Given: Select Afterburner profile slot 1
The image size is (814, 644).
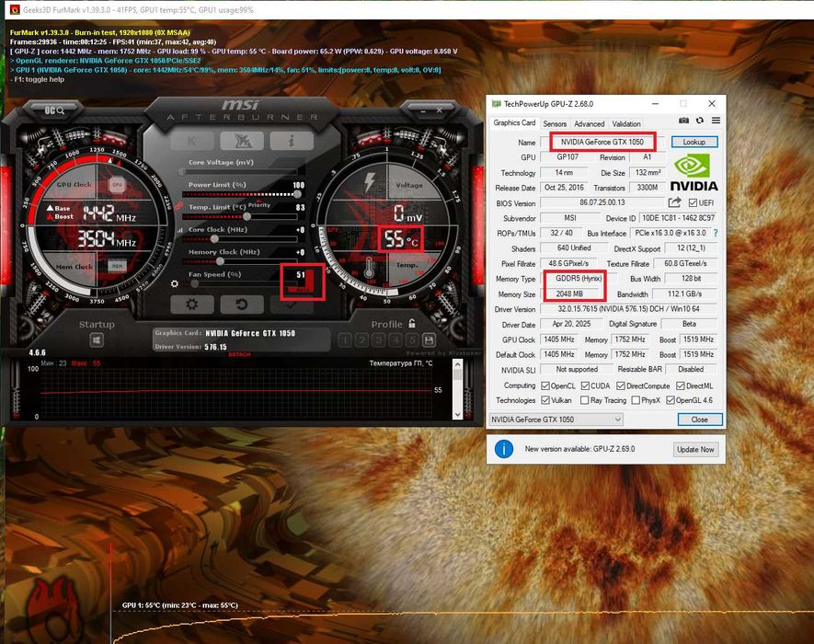Looking at the screenshot, I should coord(345,340).
